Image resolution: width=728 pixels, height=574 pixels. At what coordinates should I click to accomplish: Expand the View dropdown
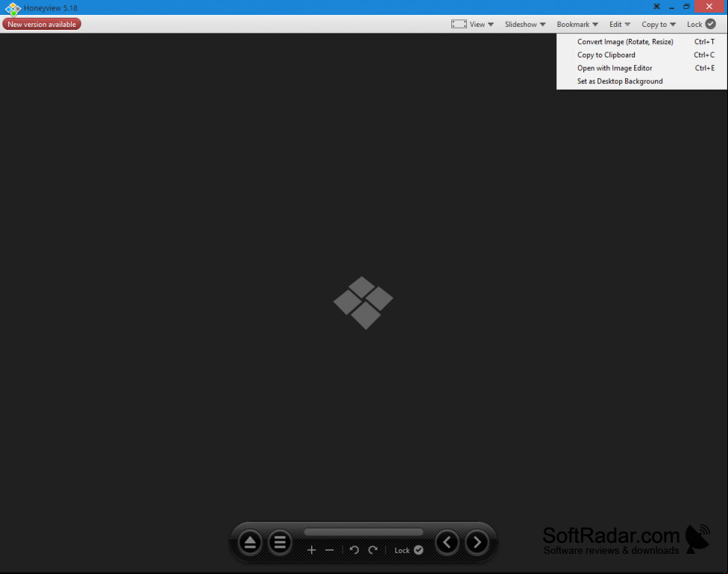[481, 24]
